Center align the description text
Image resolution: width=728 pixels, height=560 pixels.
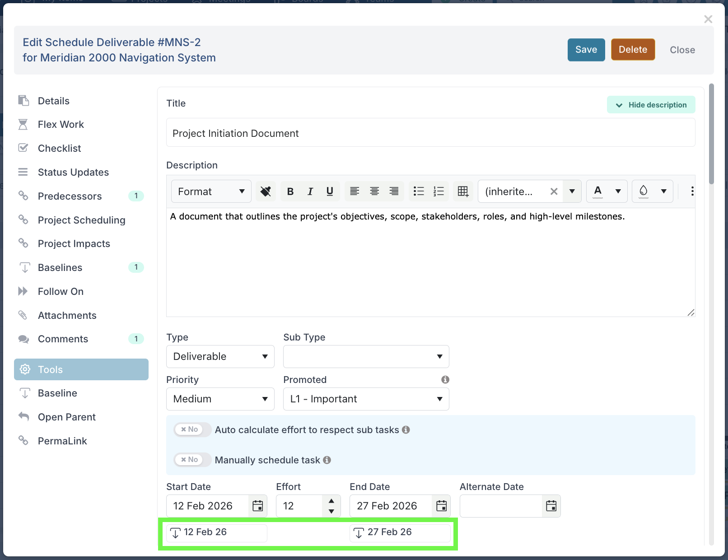click(x=374, y=191)
